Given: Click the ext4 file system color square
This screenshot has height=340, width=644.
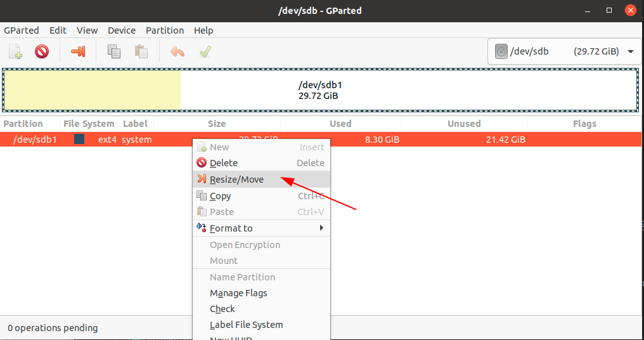Looking at the screenshot, I should 79,139.
